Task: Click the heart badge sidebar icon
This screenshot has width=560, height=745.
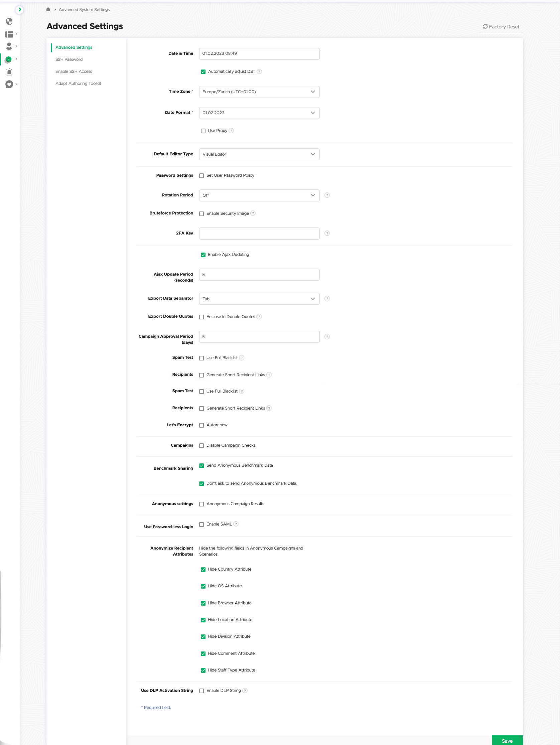Action: [x=9, y=84]
